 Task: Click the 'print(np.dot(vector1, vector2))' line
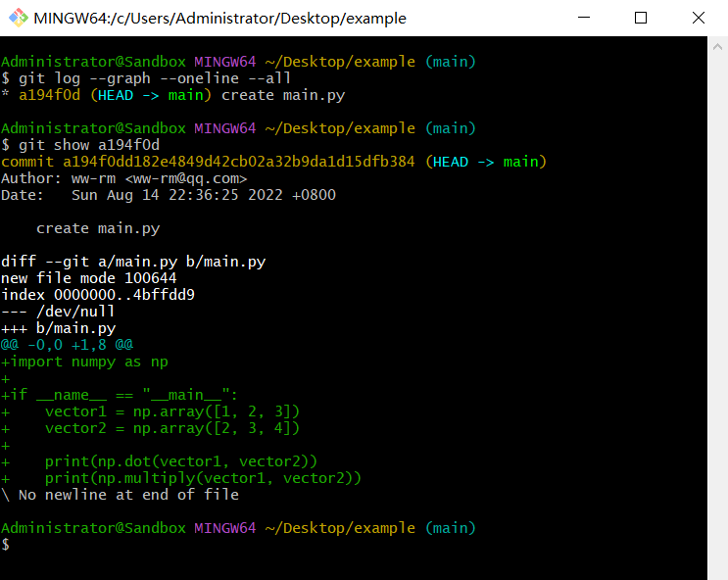pyautogui.click(x=181, y=461)
